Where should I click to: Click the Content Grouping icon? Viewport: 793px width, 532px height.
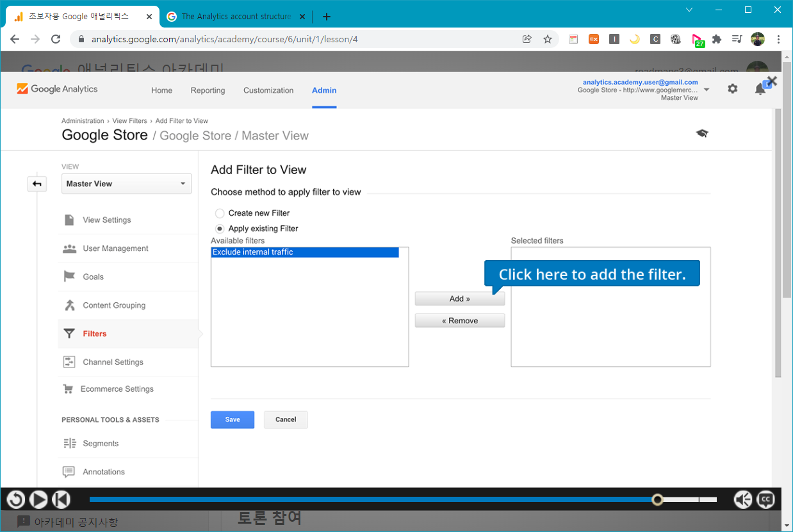click(x=69, y=305)
